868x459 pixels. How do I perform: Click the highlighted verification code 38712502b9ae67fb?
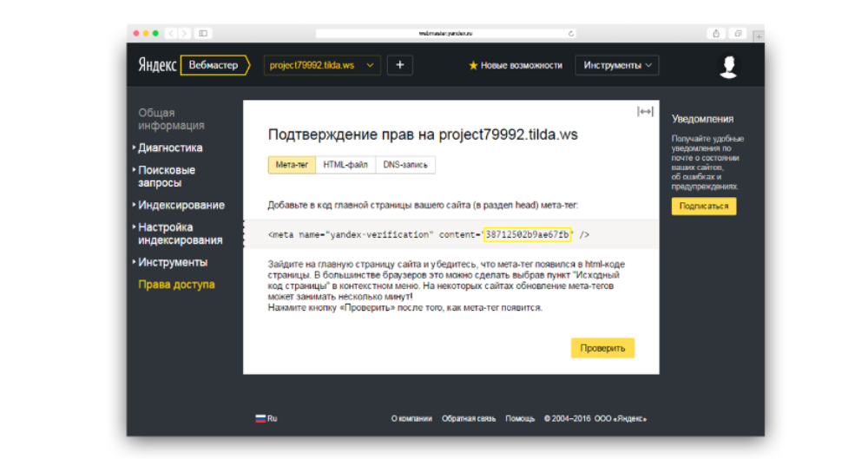[527, 234]
